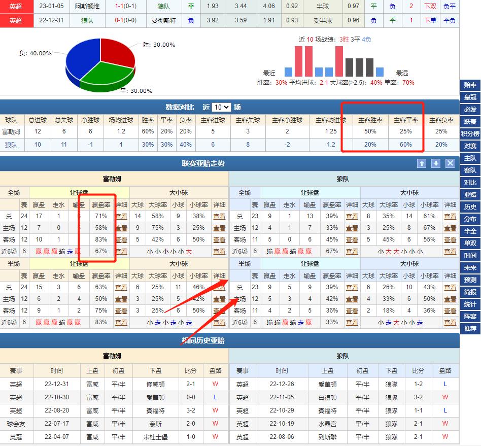481x448 pixels.
Task: Open 查看 for 狼队 half-time handicap 客场 row
Action: pos(352,311)
